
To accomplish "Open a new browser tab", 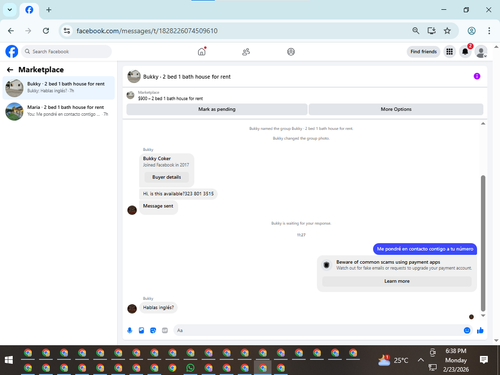I will (x=49, y=10).
